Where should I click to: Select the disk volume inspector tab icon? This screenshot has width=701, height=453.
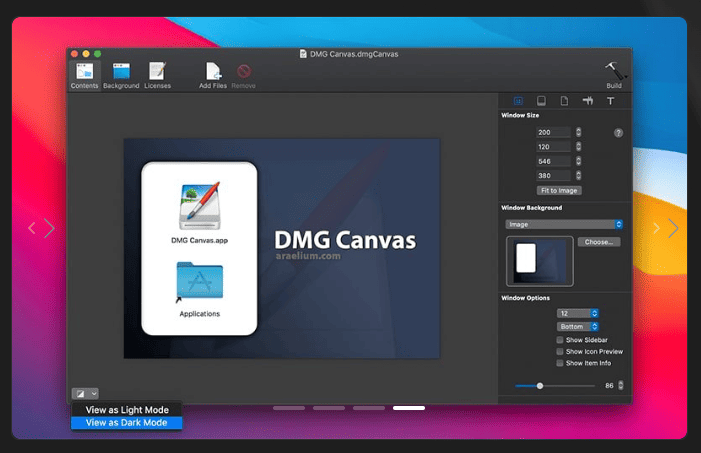point(541,101)
